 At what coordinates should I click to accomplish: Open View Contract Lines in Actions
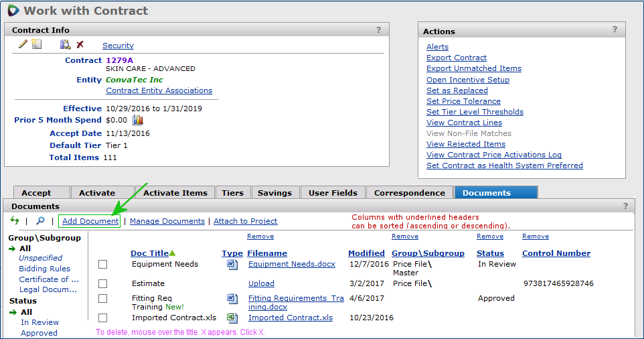[464, 123]
